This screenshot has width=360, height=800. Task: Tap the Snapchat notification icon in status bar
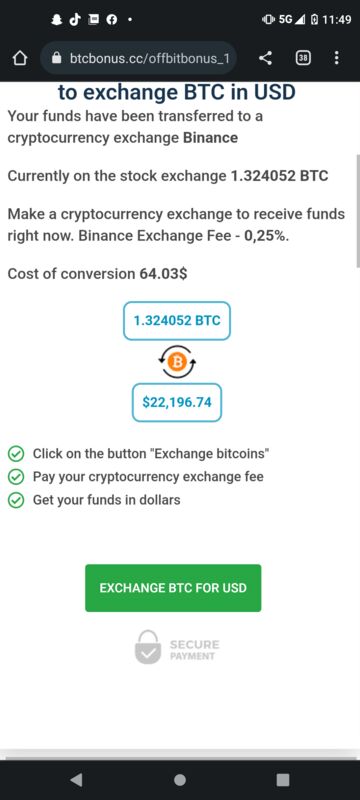click(56, 19)
